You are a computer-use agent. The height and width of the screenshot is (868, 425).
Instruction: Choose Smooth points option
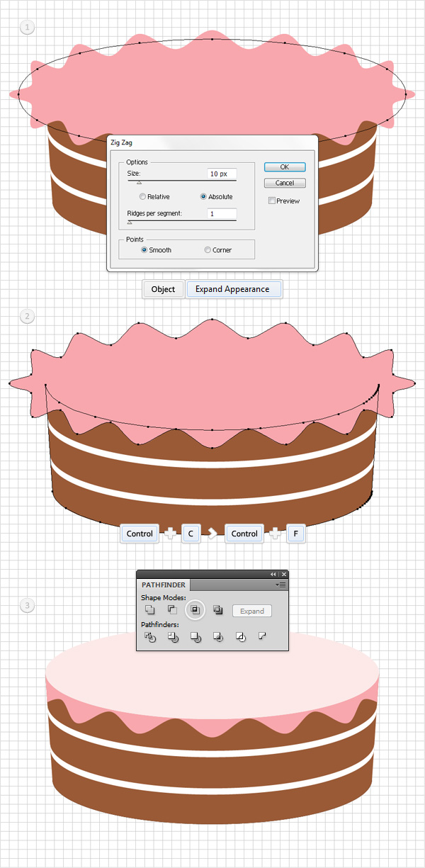click(145, 250)
